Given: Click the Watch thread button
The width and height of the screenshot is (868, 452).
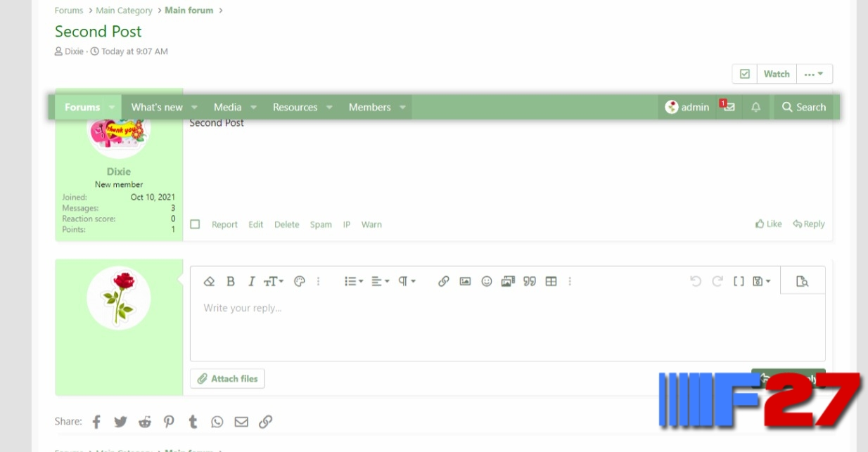Looking at the screenshot, I should coord(777,74).
